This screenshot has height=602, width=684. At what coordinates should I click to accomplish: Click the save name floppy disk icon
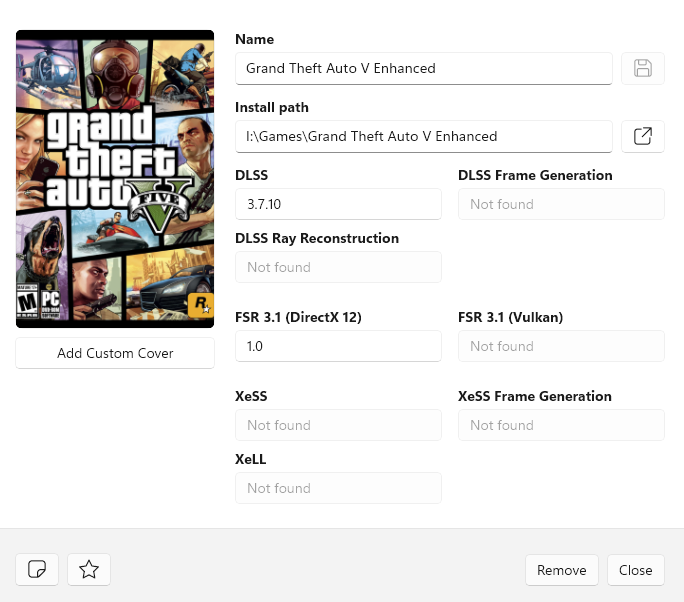[x=643, y=68]
